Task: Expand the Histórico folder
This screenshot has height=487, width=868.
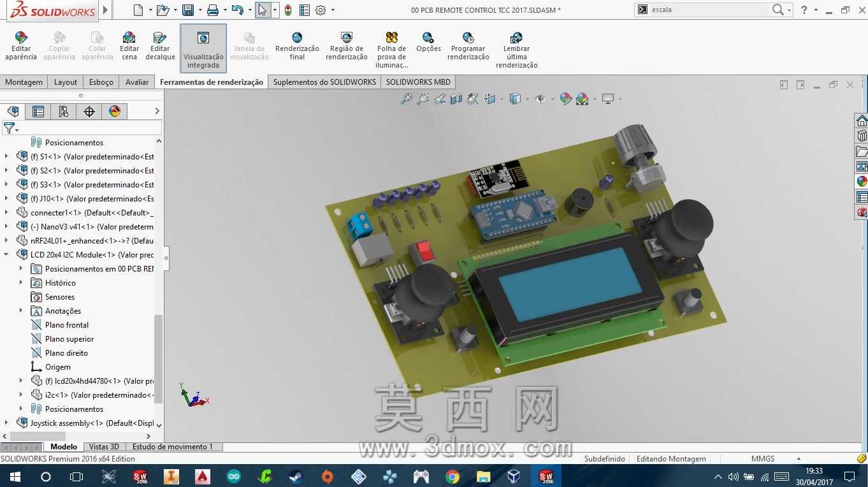Action: point(21,282)
